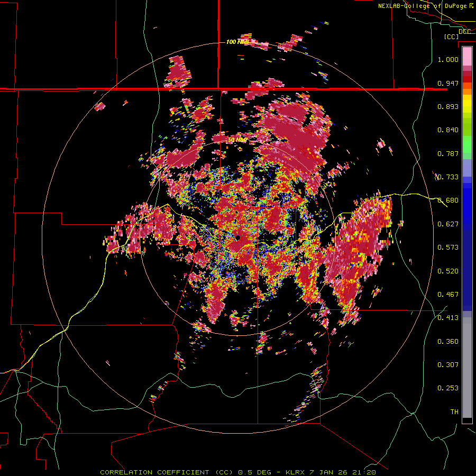Pick the light pink top color bar segment
The image size is (476, 476).
point(467,56)
